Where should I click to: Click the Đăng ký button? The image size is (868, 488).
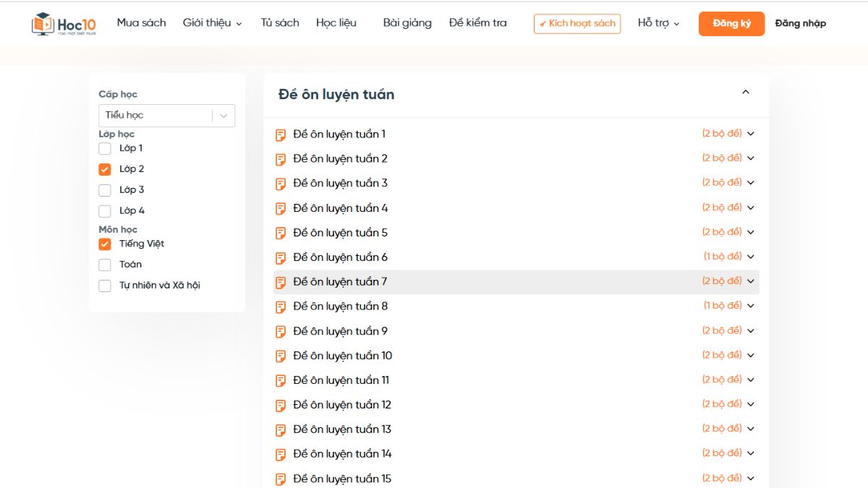coord(731,24)
